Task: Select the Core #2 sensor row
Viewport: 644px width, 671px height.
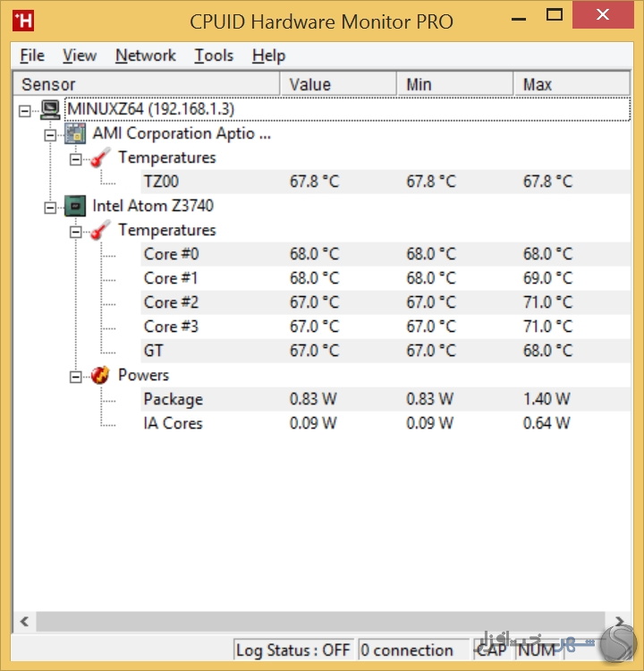Action: [x=386, y=302]
